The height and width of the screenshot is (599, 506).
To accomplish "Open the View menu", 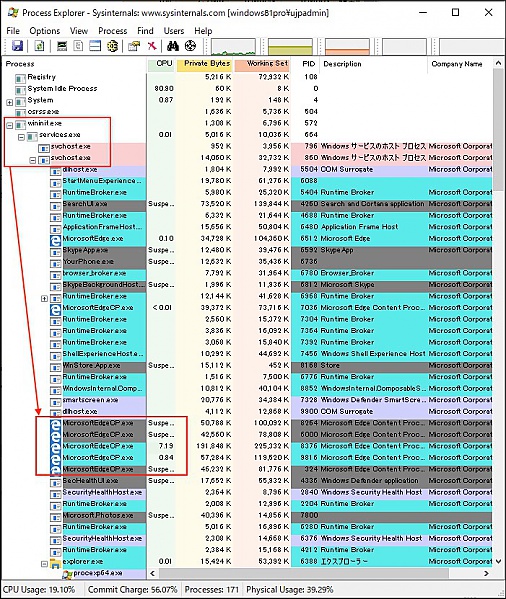I will click(79, 31).
